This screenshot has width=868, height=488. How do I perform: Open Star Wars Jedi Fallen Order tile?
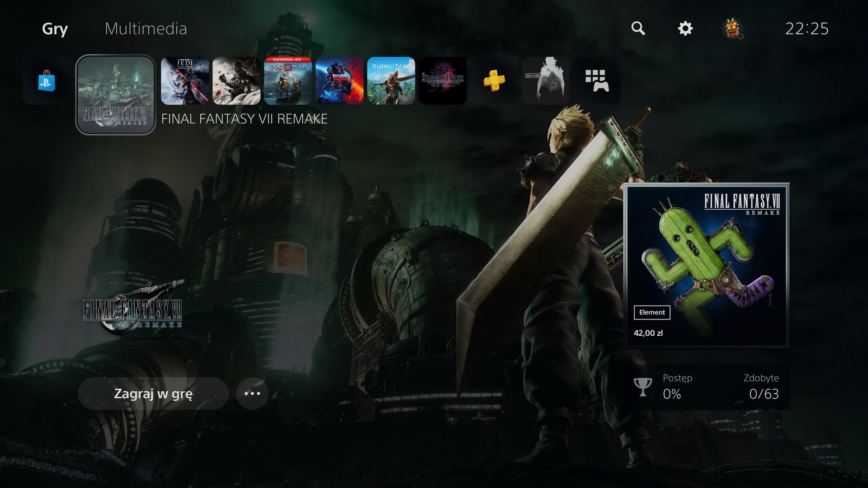pyautogui.click(x=185, y=81)
